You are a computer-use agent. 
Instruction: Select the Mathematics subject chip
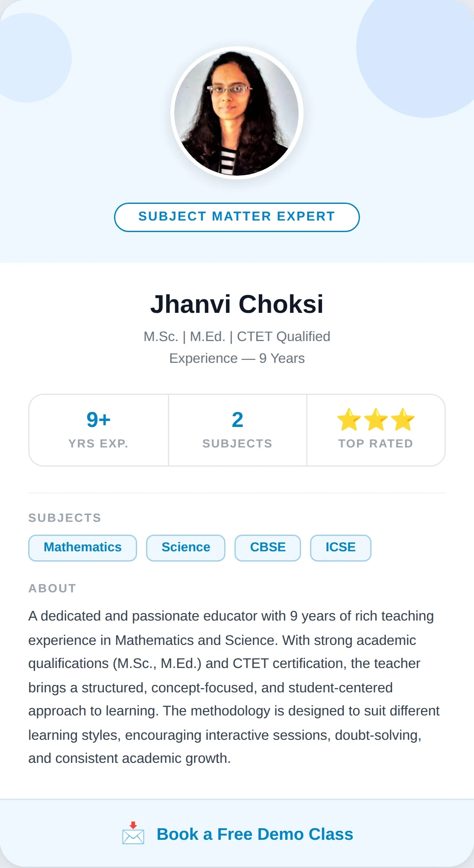point(82,547)
